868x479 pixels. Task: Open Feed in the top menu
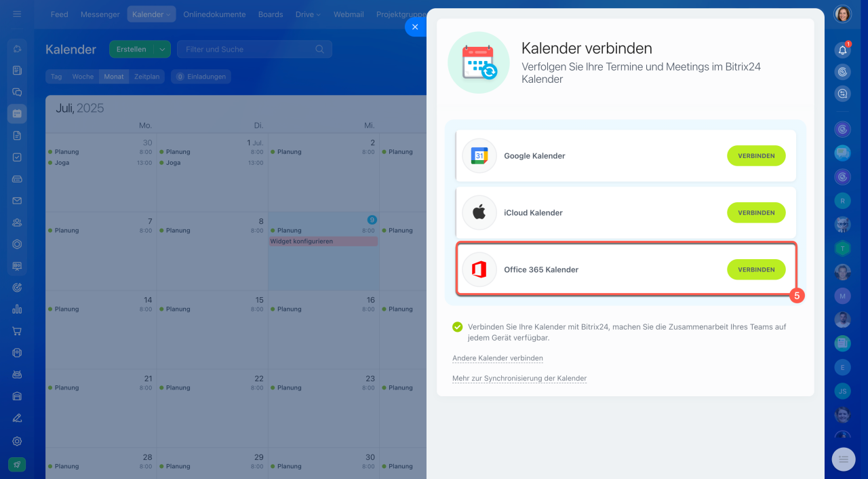pos(59,14)
